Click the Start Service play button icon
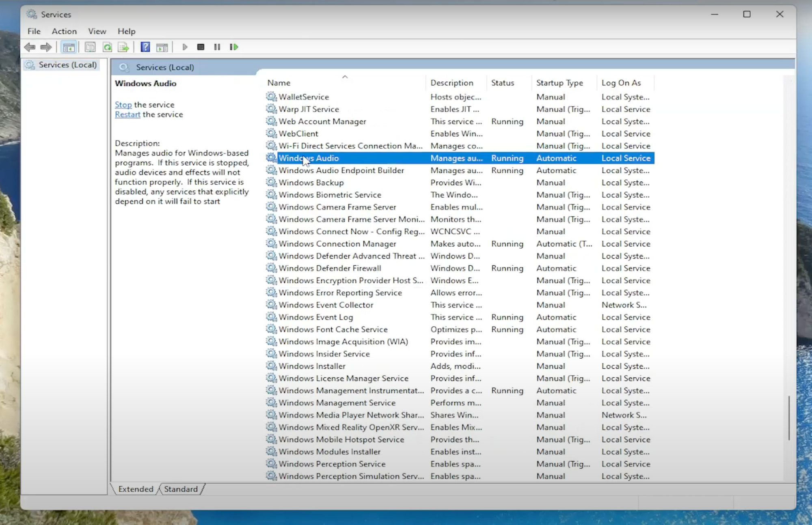Viewport: 812px width, 525px height. click(x=185, y=47)
